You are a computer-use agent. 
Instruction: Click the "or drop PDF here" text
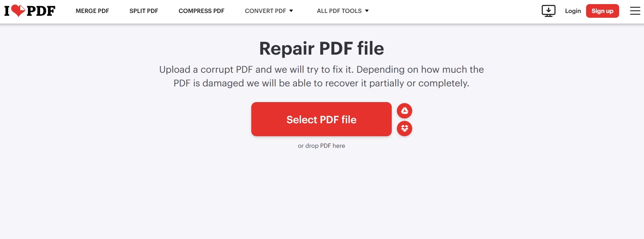pyautogui.click(x=321, y=146)
